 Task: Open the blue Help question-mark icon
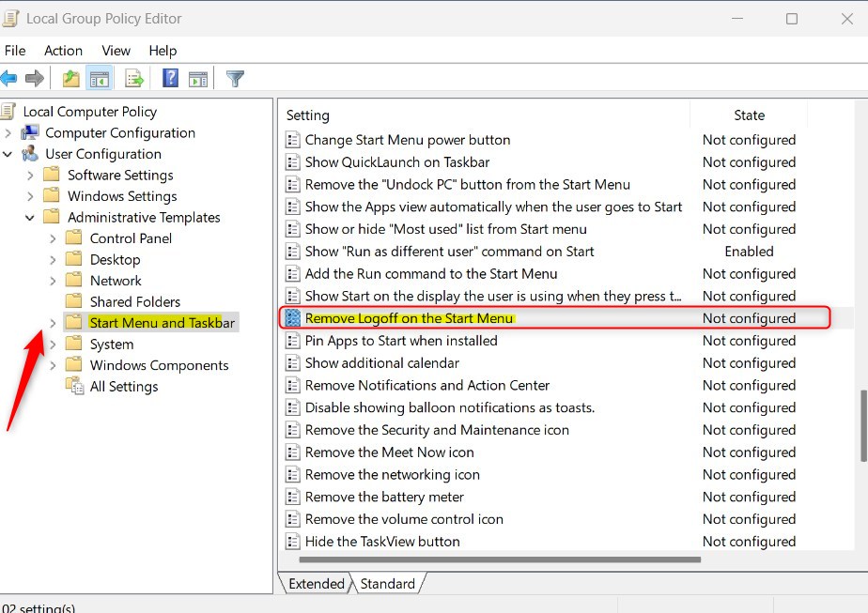tap(170, 78)
